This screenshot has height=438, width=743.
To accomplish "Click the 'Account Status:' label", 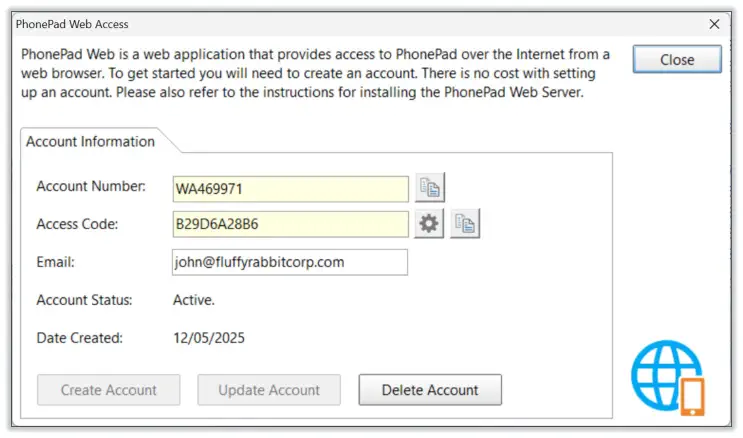I will (x=84, y=300).
